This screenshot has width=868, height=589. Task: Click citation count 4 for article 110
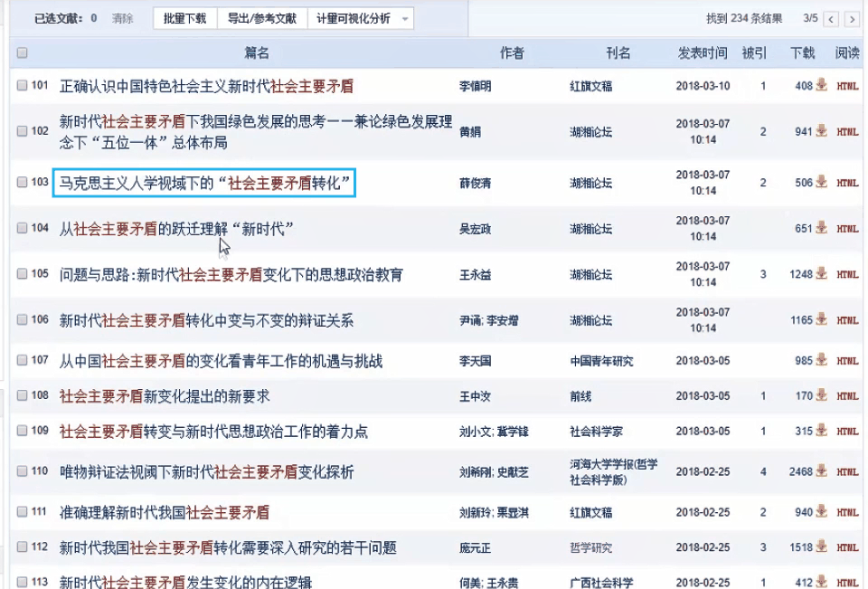pyautogui.click(x=763, y=472)
